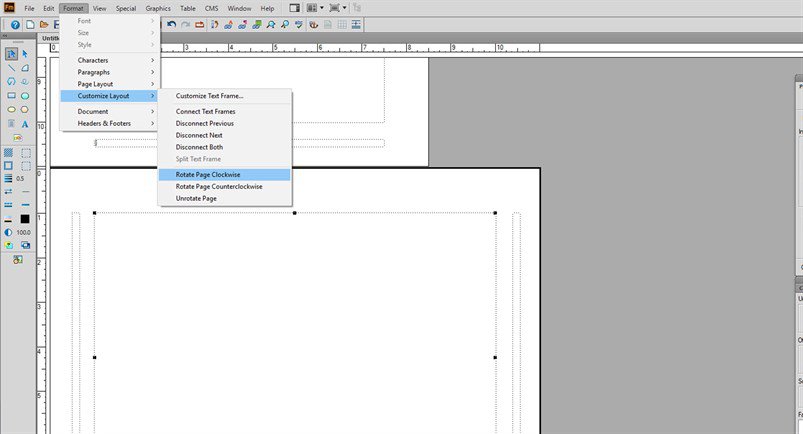Open the CMS menu
The width and height of the screenshot is (803, 434).
(212, 8)
